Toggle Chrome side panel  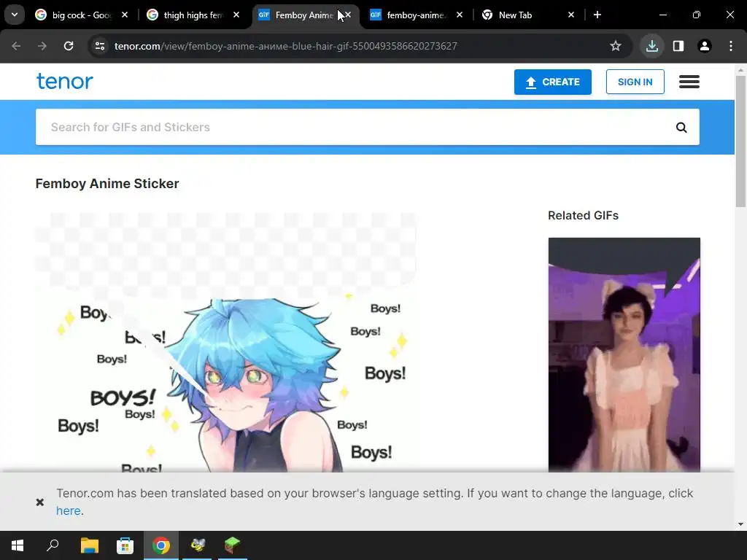point(678,46)
